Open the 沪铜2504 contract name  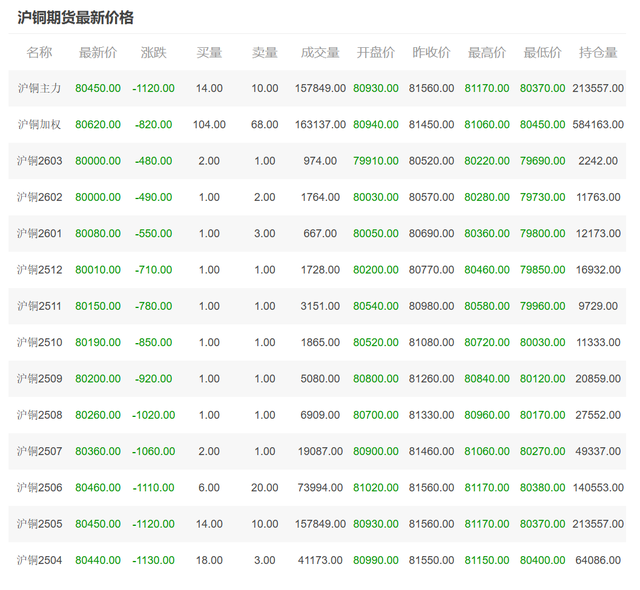[x=39, y=560]
